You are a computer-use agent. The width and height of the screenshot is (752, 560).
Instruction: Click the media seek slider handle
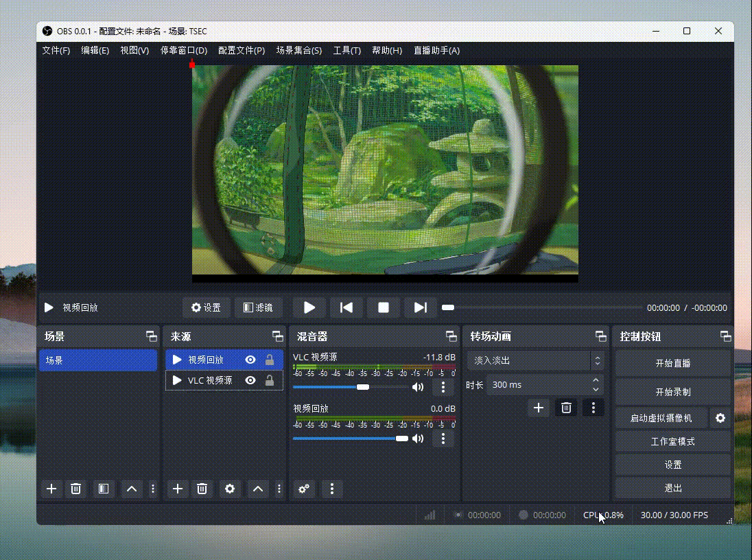coord(448,307)
